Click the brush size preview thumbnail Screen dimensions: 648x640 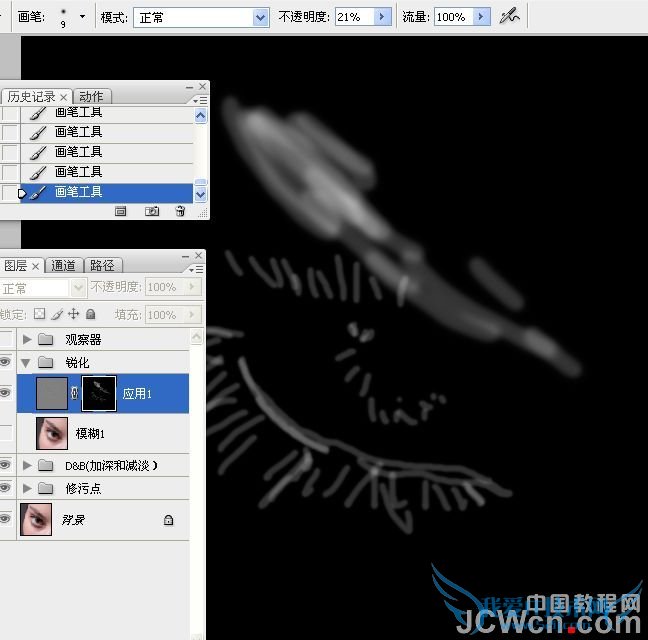(63, 18)
